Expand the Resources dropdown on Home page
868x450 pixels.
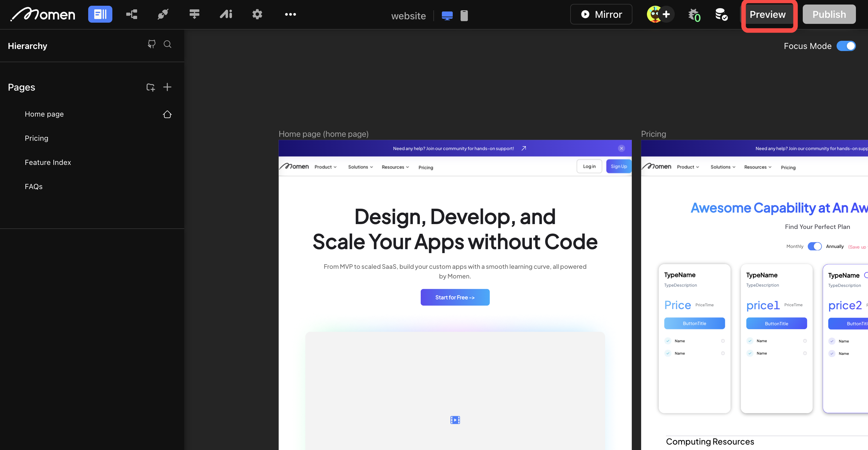395,167
